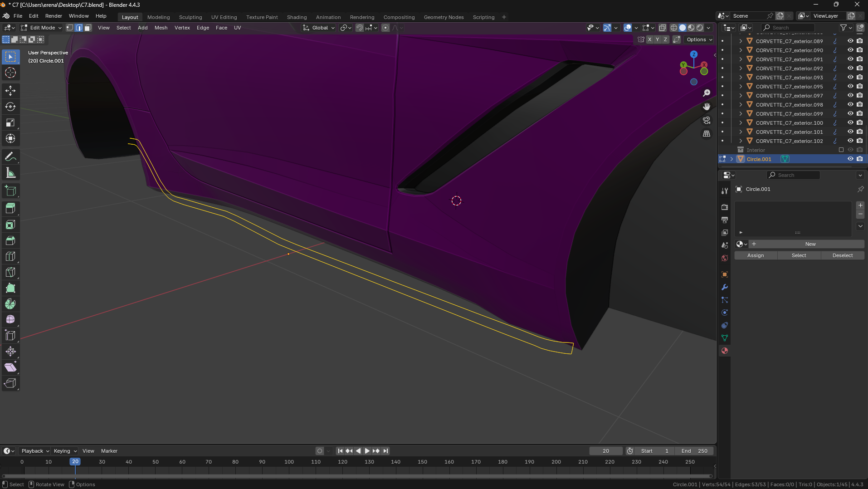Activate the Extrude Region tool
868x489 pixels.
tap(10, 208)
